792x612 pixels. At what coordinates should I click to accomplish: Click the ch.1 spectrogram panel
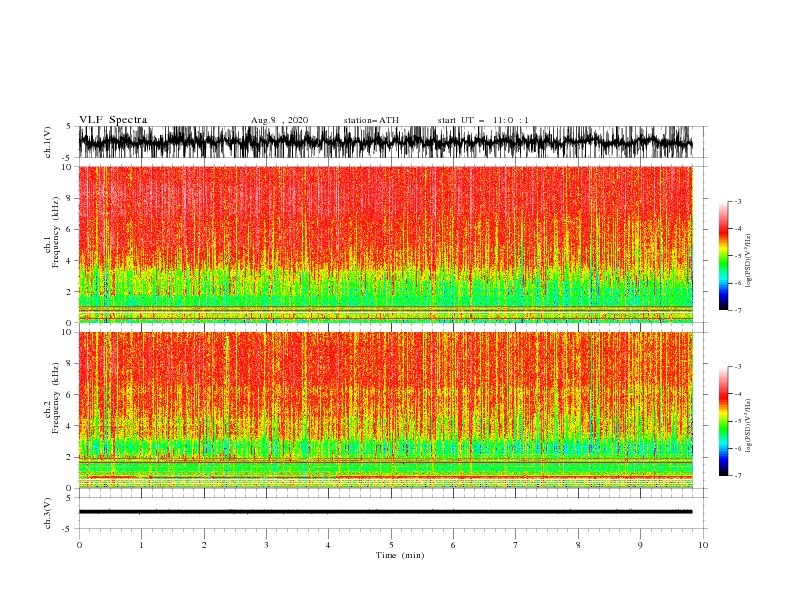[x=385, y=244]
